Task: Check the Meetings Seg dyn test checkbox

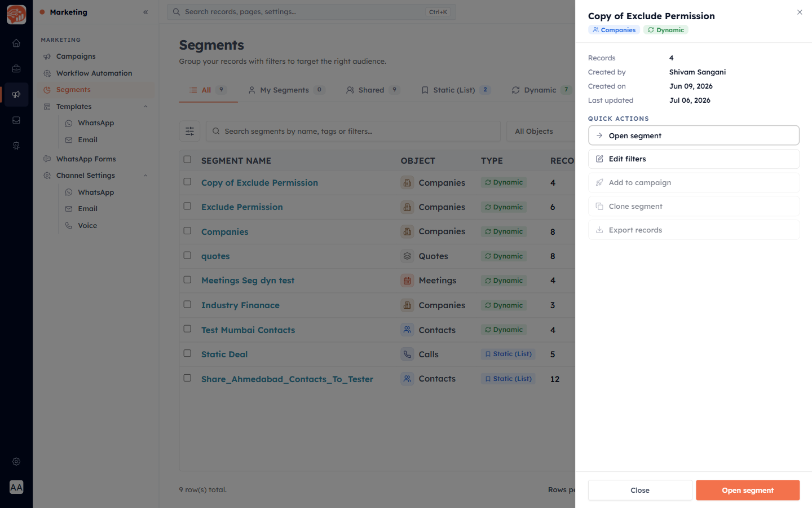Action: point(187,279)
